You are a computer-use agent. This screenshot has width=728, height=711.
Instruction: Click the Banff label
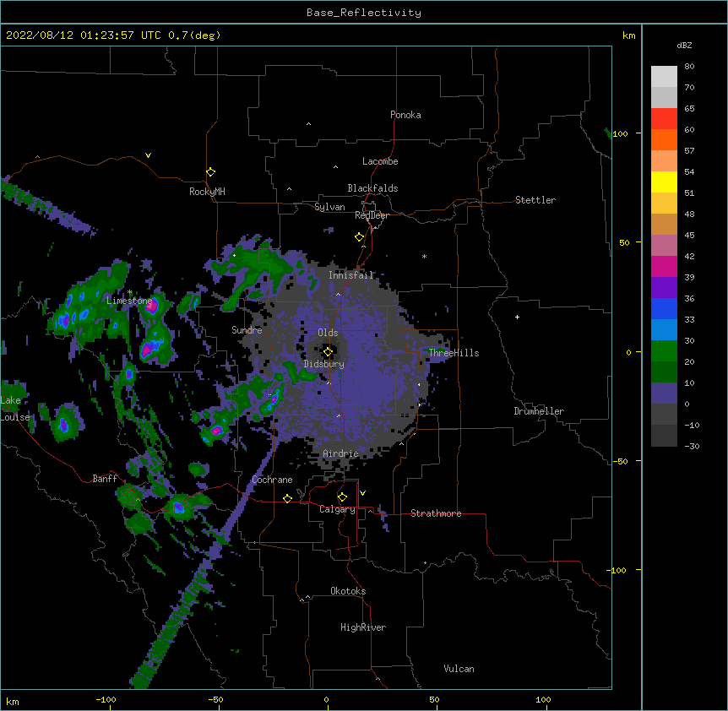pyautogui.click(x=105, y=479)
